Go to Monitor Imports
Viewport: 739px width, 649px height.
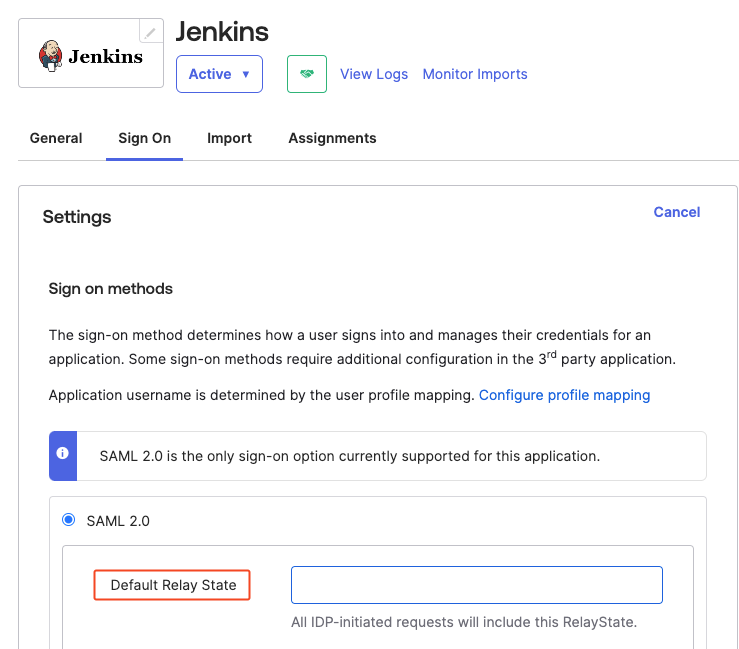(x=475, y=74)
